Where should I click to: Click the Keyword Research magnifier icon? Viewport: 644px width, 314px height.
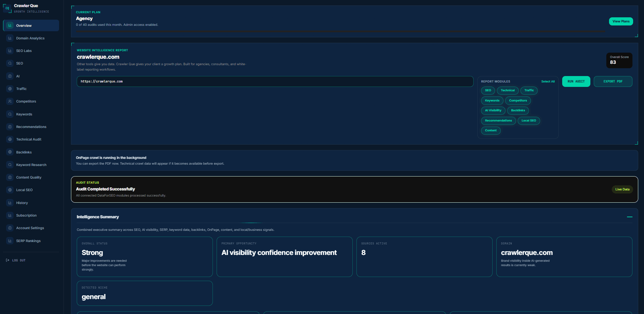(x=10, y=165)
